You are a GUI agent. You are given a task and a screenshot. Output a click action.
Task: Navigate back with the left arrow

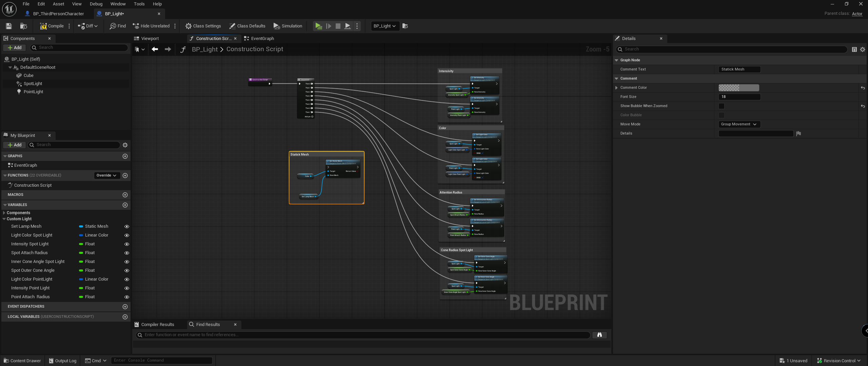pyautogui.click(x=155, y=49)
